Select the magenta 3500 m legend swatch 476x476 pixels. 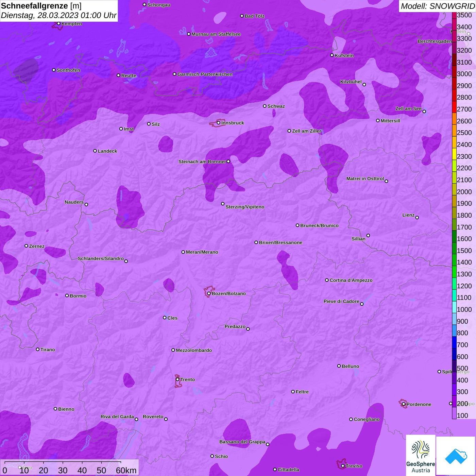coord(454,15)
